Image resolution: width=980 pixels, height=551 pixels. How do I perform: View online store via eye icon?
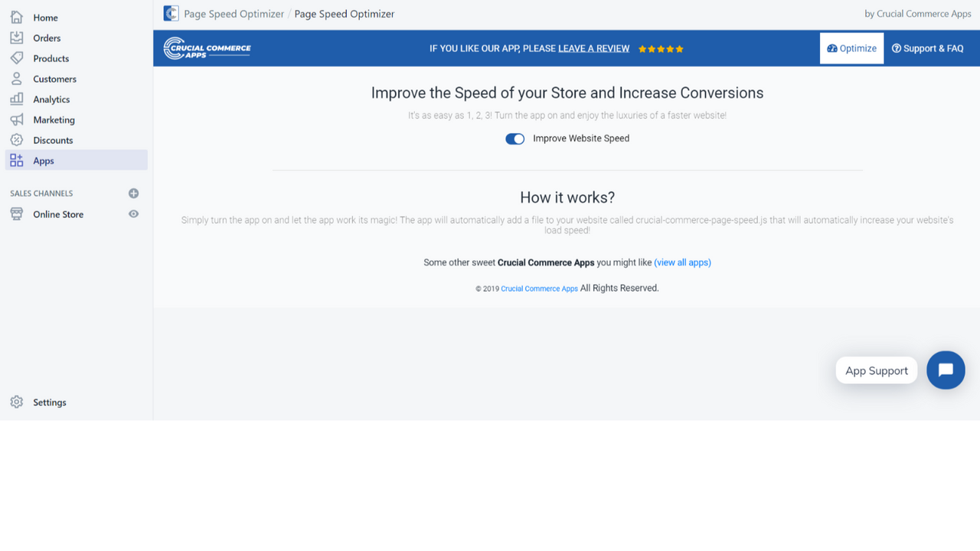133,214
